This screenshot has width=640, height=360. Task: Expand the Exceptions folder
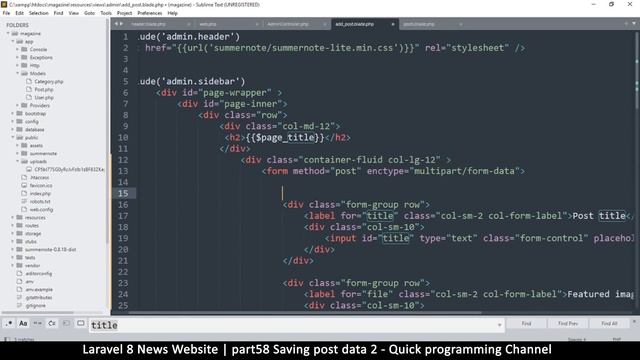[18, 58]
